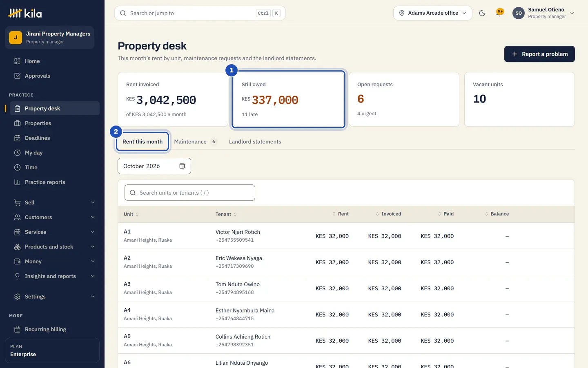The height and width of the screenshot is (368, 588).
Task: Focus the Search units or tenants field
Action: click(190, 193)
